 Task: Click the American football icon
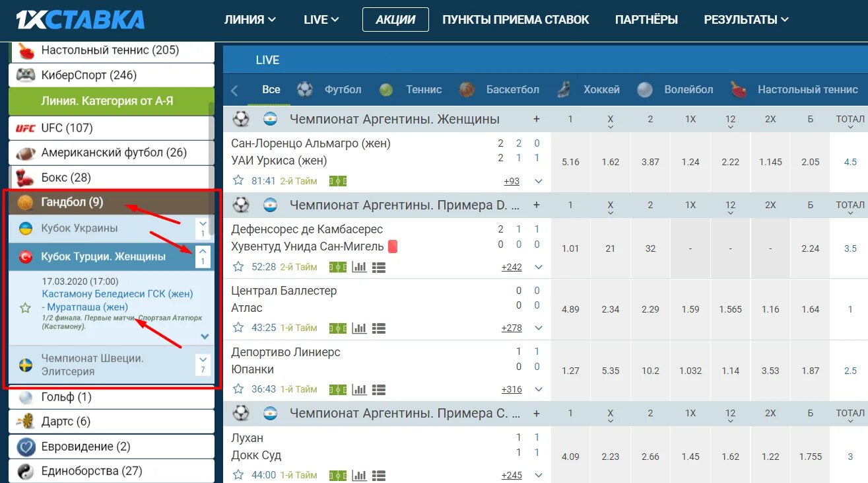(x=26, y=153)
